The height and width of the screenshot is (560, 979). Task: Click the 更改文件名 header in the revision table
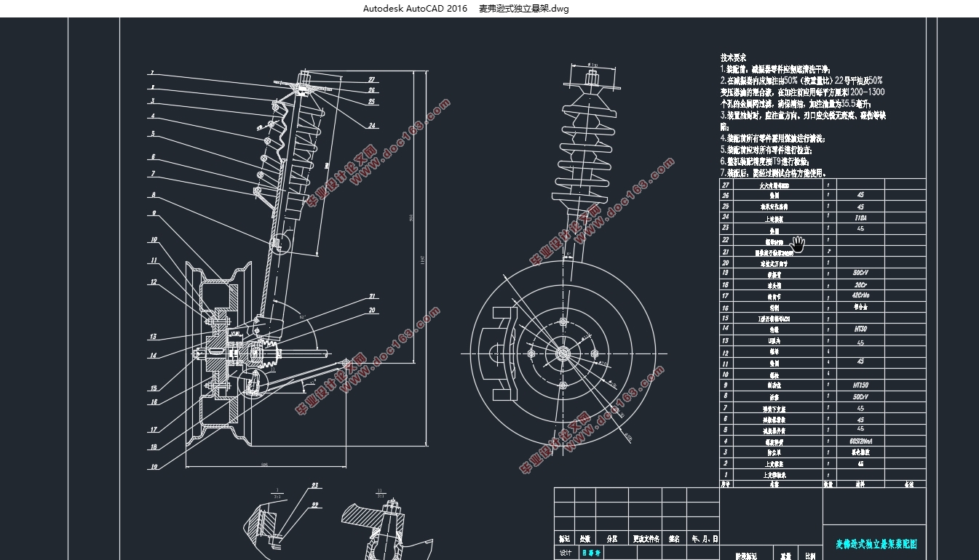tap(646, 539)
